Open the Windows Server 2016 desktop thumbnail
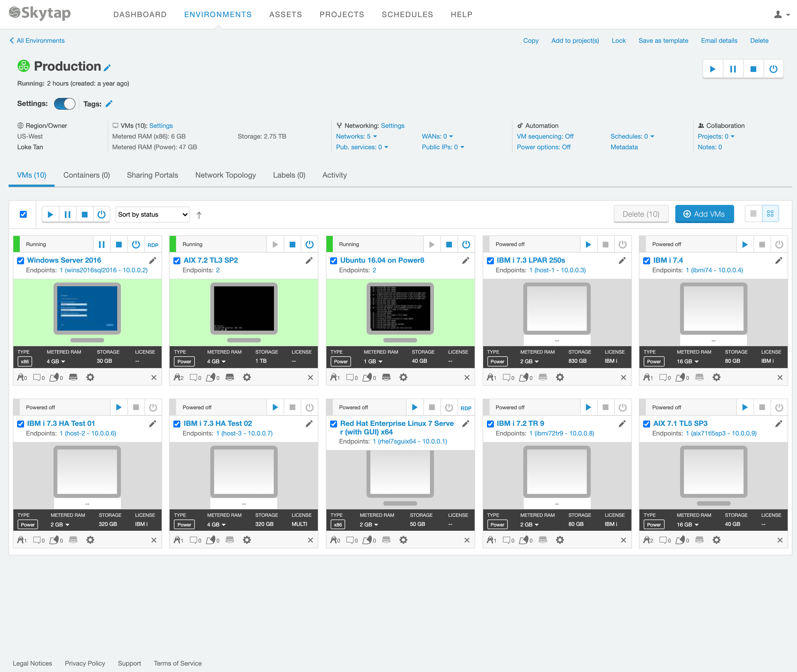This screenshot has width=797, height=672. pos(87,308)
